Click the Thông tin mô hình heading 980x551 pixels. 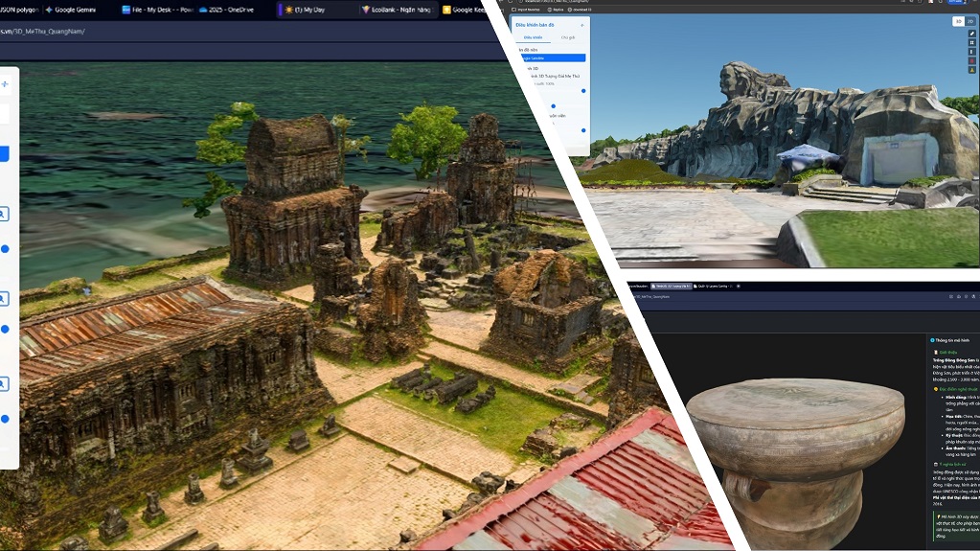pyautogui.click(x=952, y=340)
